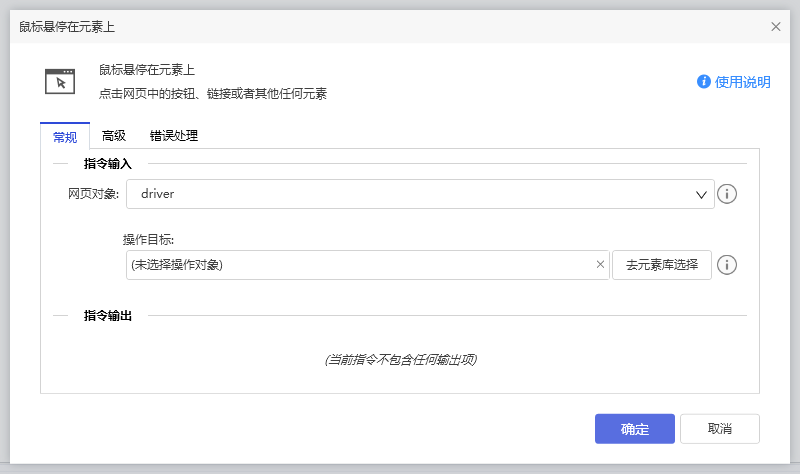Open the info tooltip icon for 操作目标
Image resolution: width=800 pixels, height=474 pixels.
[x=728, y=265]
